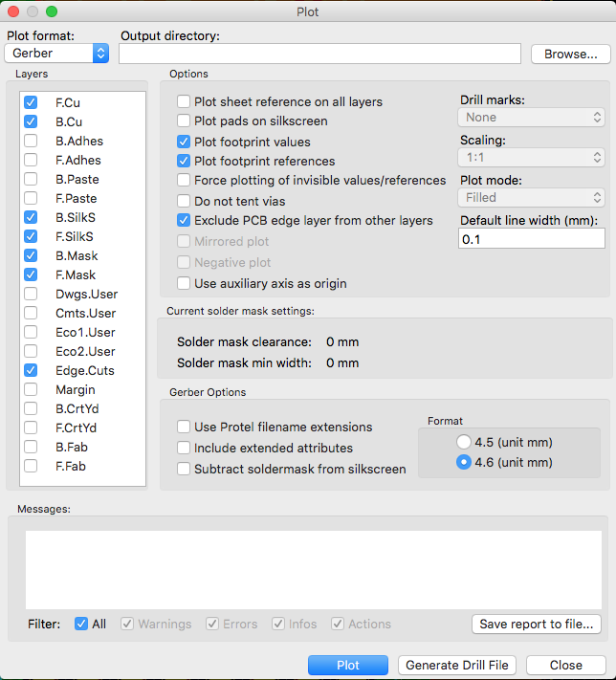
Task: Open the Plot mode Filled dropdown
Action: click(531, 197)
